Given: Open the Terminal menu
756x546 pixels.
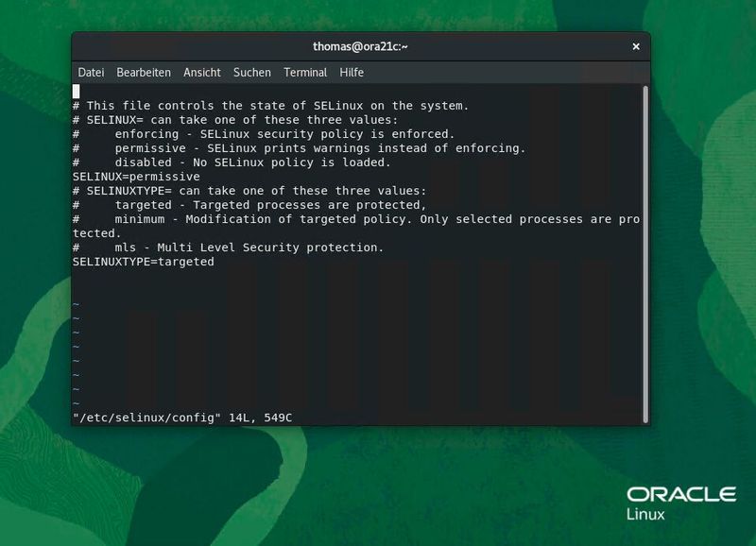Looking at the screenshot, I should (304, 73).
